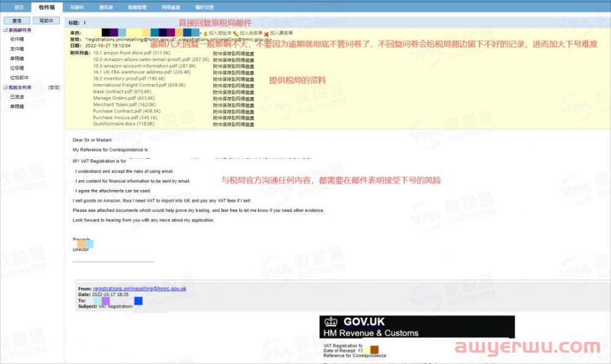Save Questionnaire.docx to 网络磁盘
Screen dimensions: 611x364
[233, 125]
